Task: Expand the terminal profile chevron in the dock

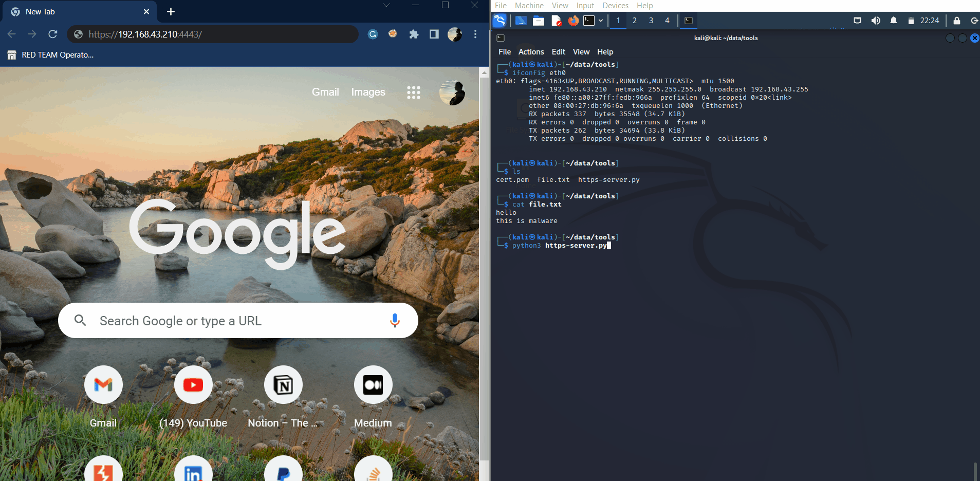Action: [x=601, y=21]
